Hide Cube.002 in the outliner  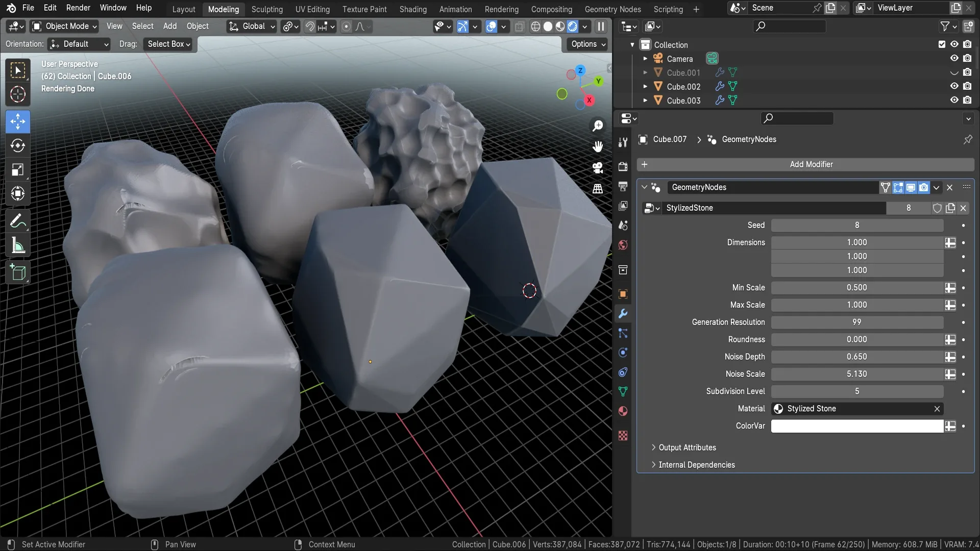(953, 86)
